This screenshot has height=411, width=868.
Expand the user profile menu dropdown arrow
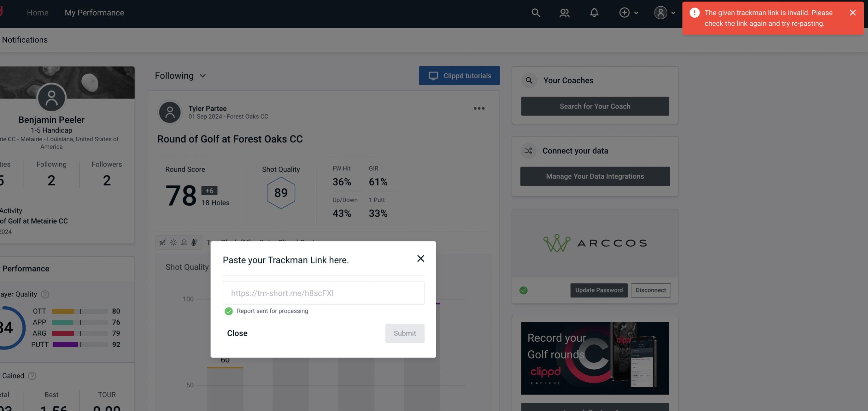(x=673, y=12)
